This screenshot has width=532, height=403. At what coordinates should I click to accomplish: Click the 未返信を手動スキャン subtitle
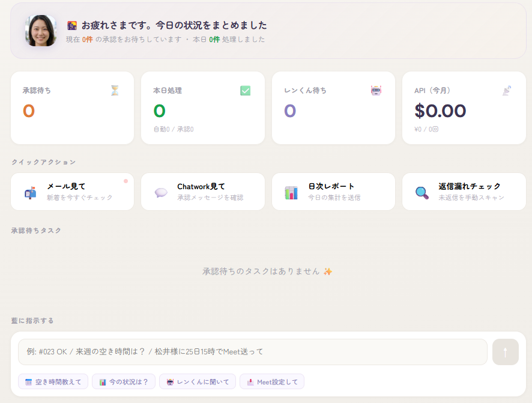click(x=471, y=198)
